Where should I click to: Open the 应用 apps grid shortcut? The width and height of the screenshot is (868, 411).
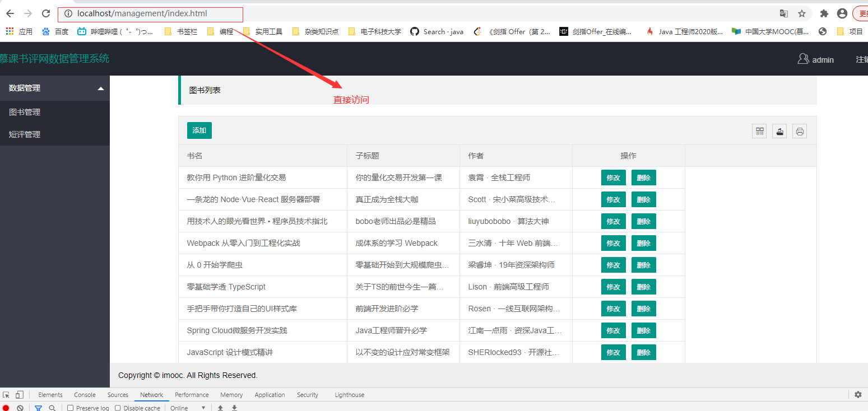[x=19, y=31]
